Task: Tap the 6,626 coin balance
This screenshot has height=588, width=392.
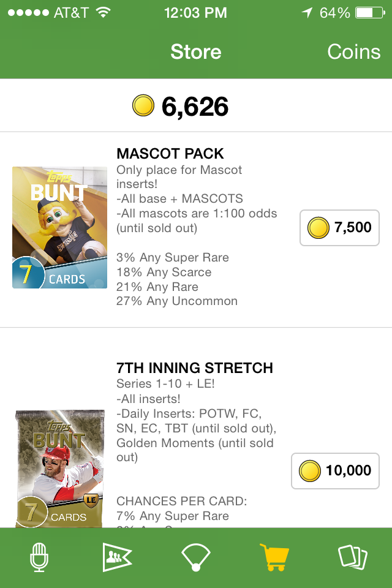Action: click(195, 107)
